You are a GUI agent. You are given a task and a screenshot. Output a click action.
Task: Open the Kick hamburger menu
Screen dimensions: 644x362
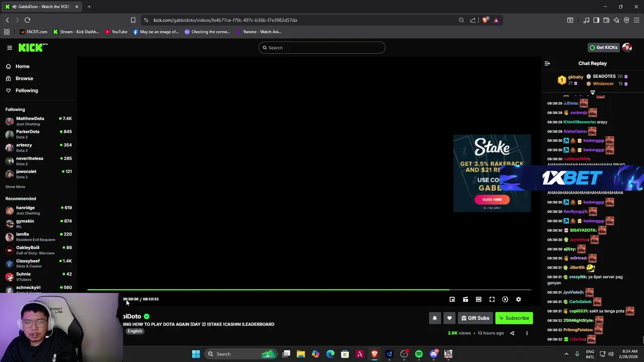pos(10,48)
